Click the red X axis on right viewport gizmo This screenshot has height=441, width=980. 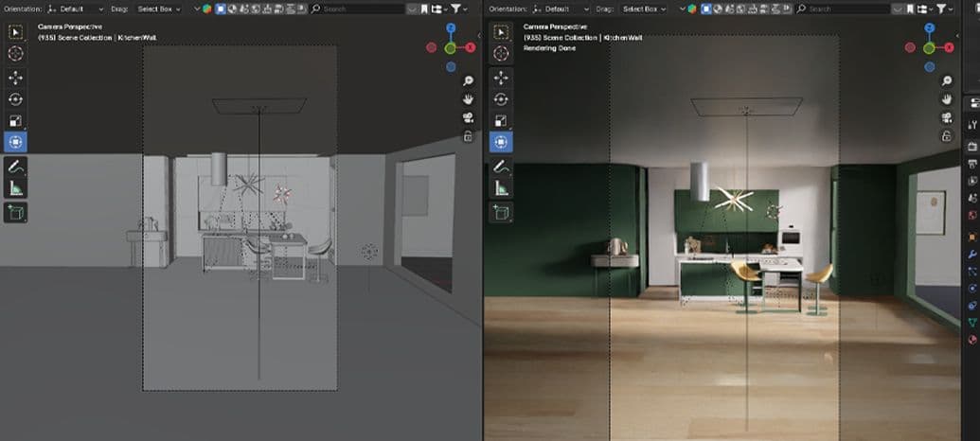coord(950,47)
